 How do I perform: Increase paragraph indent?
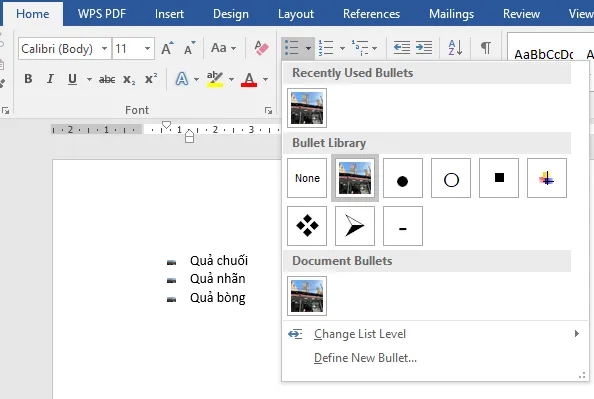click(424, 48)
